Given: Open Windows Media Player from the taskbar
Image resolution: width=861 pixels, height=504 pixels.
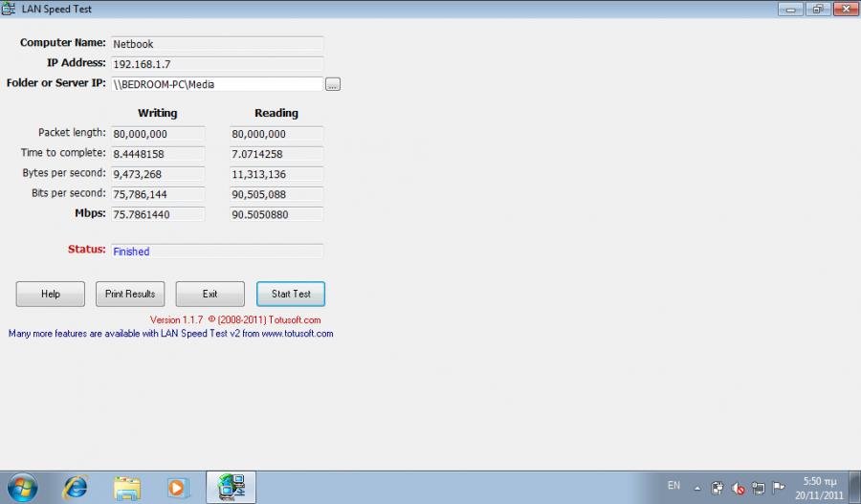Looking at the screenshot, I should pyautogui.click(x=177, y=487).
